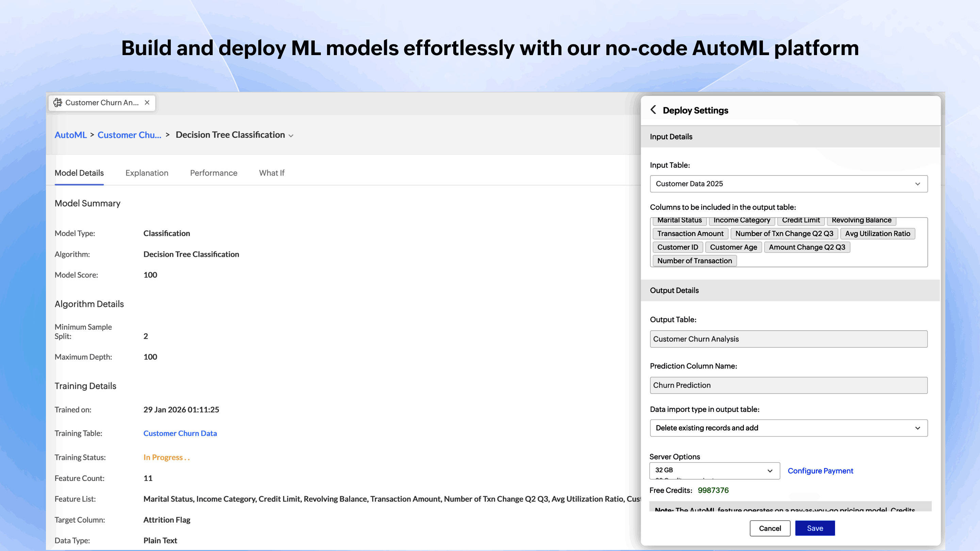Open the 32 GB server options dropdown

pos(714,470)
